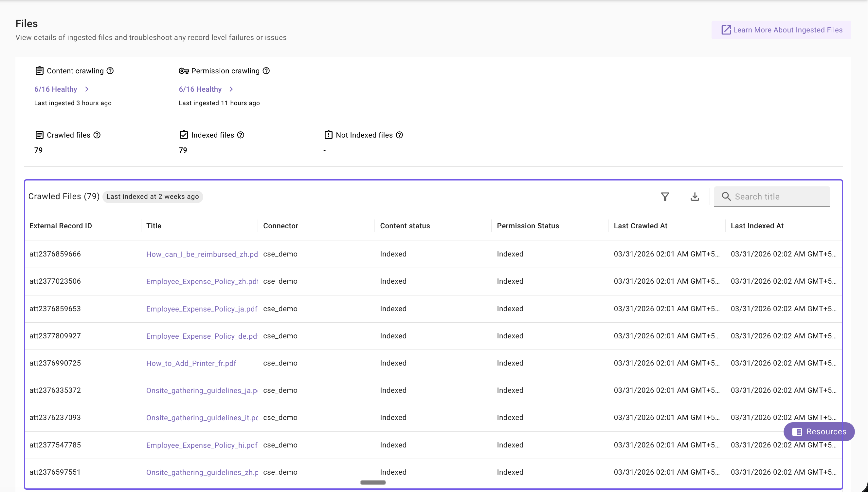Screen dimensions: 868x492
Task: Click the help icon next to Content crawling
Action: (110, 71)
